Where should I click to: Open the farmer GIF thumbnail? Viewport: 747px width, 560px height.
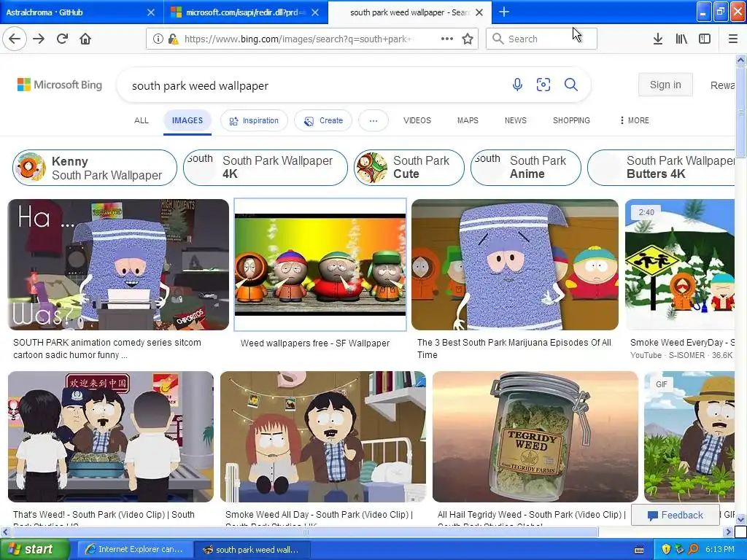pyautogui.click(x=689, y=437)
